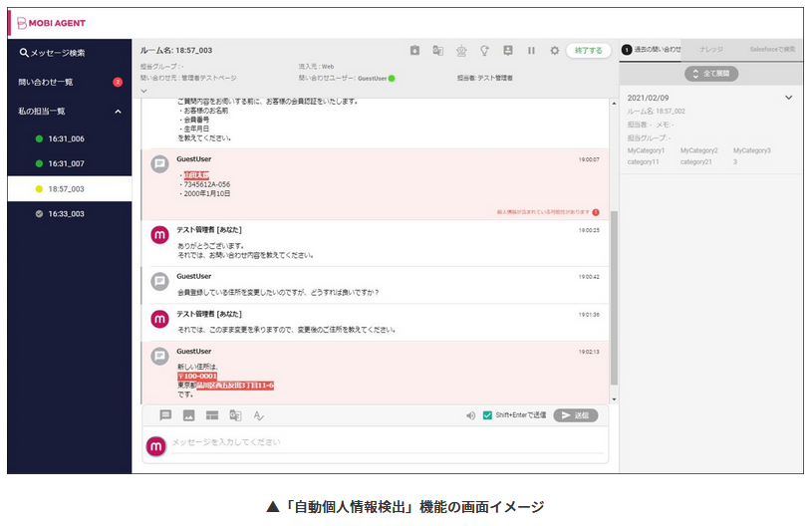Viewport: 812px width, 526px height.
Task: Click the 終了する button
Action: (589, 50)
